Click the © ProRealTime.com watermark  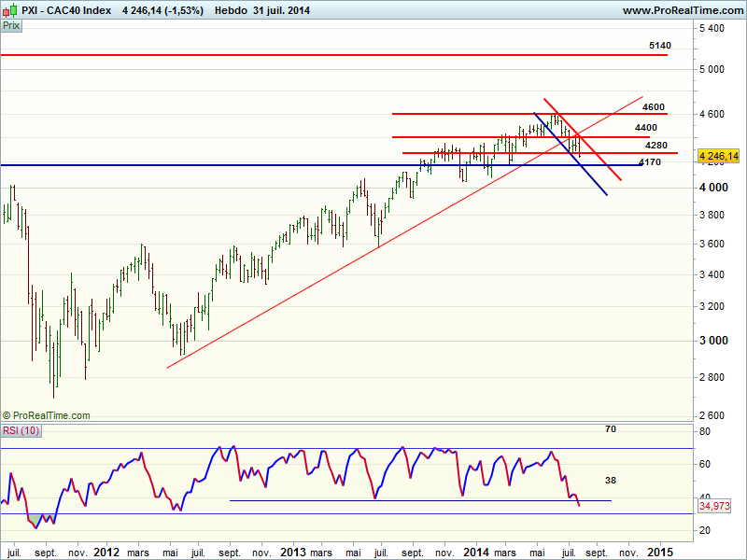(x=47, y=415)
